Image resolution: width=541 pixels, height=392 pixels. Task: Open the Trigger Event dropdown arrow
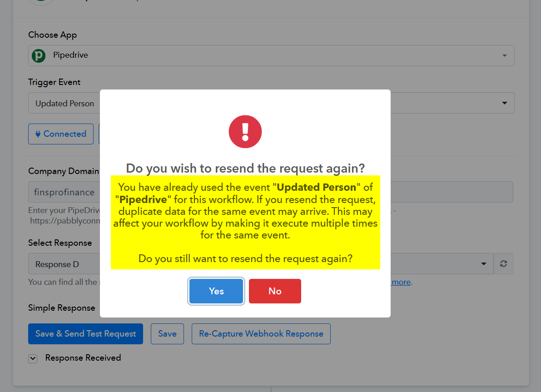click(x=504, y=103)
